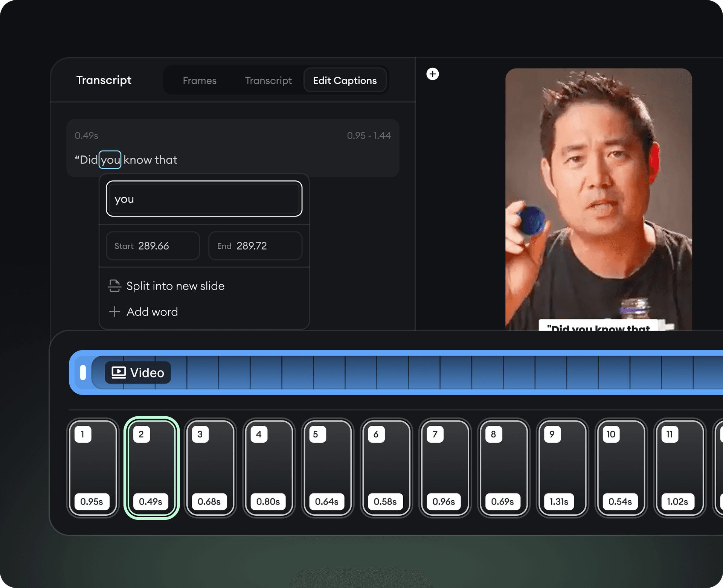Select the highlighted word 'you' in the caption
The image size is (723, 588).
(110, 160)
